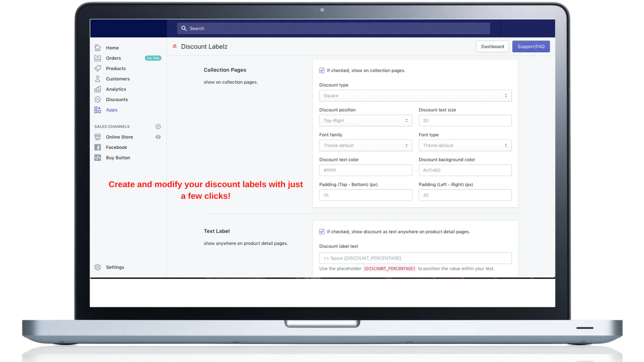
Task: Open Buy Button sales channel
Action: (118, 158)
